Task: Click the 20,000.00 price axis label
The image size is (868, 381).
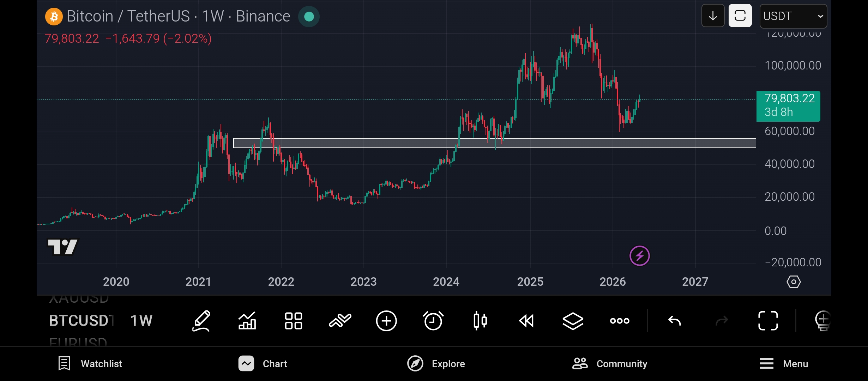Action: pyautogui.click(x=790, y=197)
